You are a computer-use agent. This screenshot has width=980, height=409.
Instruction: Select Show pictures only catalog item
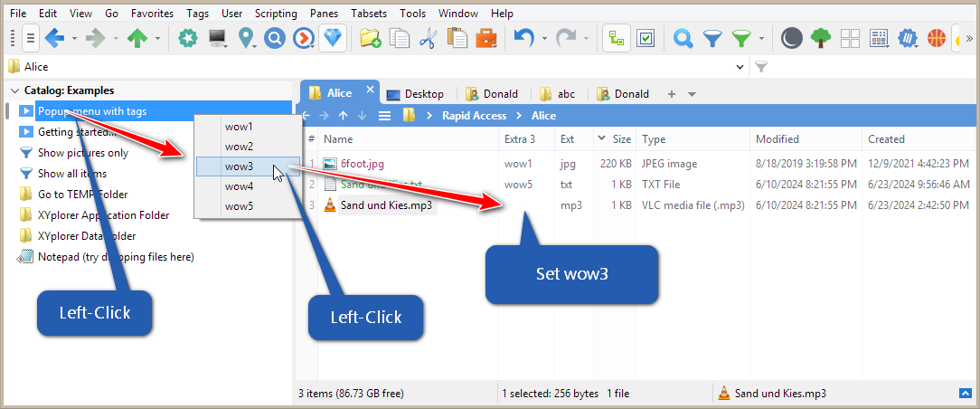click(83, 153)
